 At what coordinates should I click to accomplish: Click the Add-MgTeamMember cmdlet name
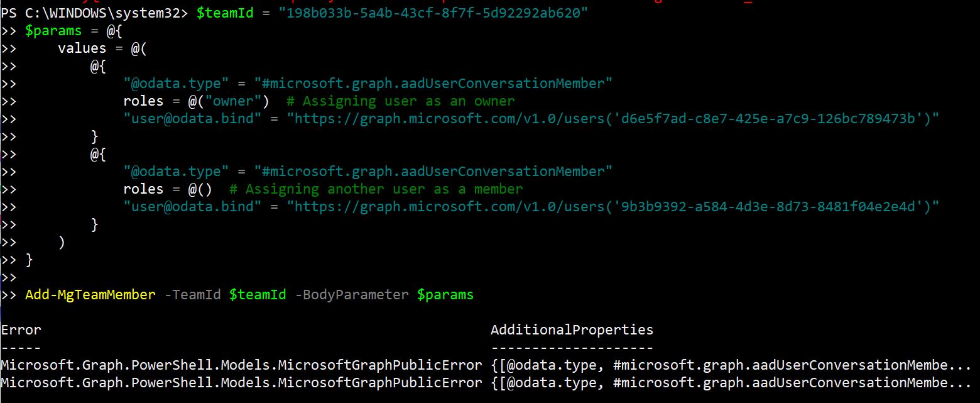coord(90,295)
